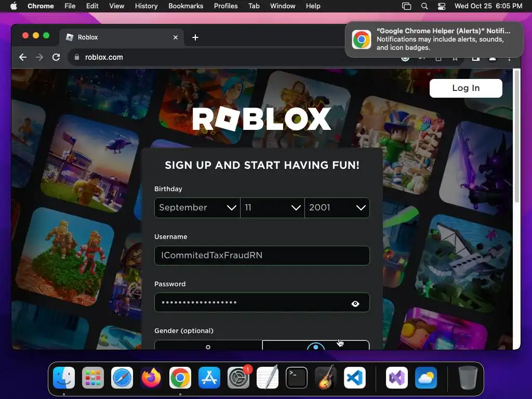Open the Trash in the dock
Screen dimensions: 532x399
click(x=468, y=378)
